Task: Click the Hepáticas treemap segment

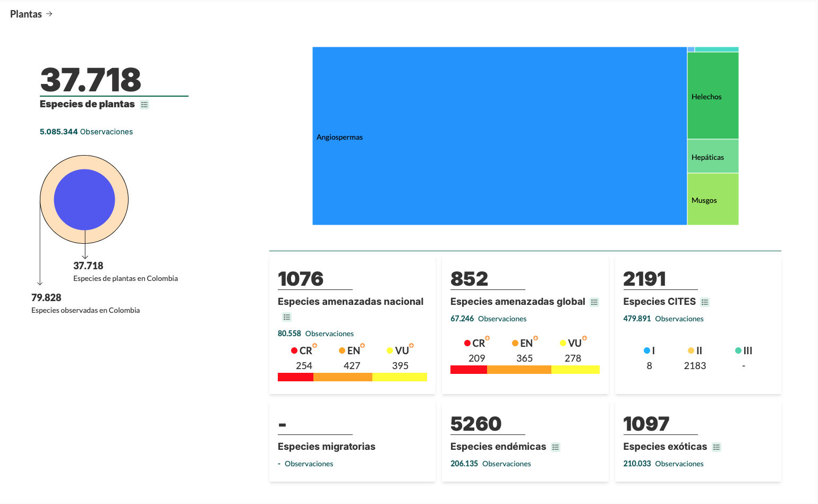Action: 713,157
